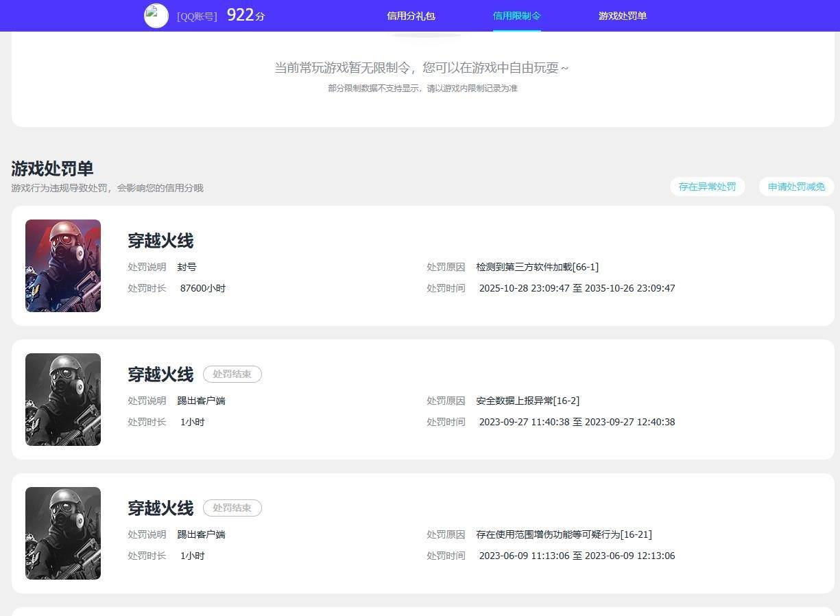Select 踢出客户端 in the 2023-06-09 penalty

(201, 534)
